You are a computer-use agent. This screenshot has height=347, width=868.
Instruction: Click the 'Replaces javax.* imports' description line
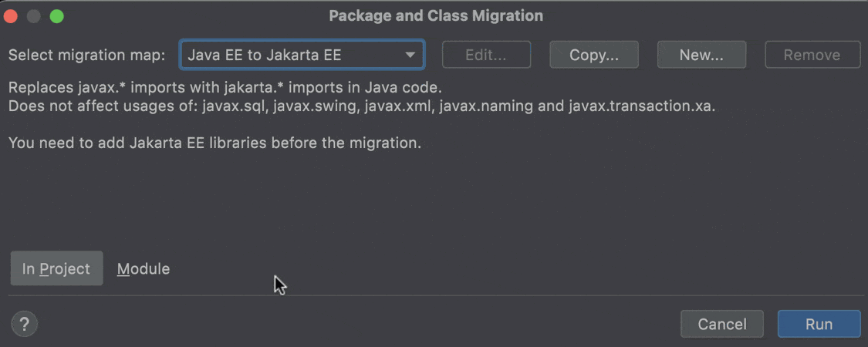pos(225,87)
